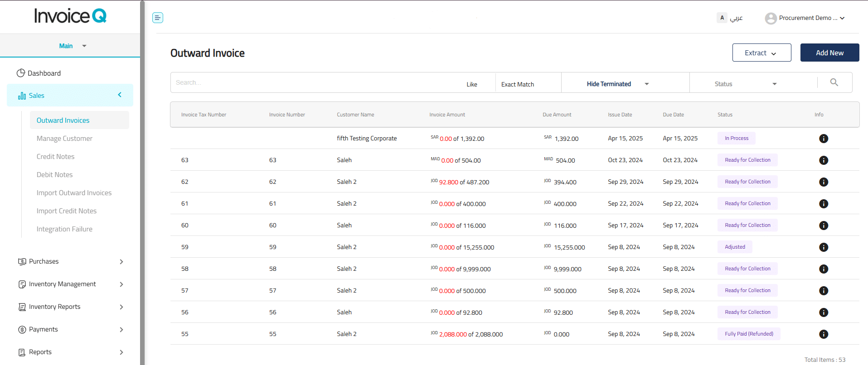Click the Add New button
The height and width of the screenshot is (365, 868).
(829, 53)
